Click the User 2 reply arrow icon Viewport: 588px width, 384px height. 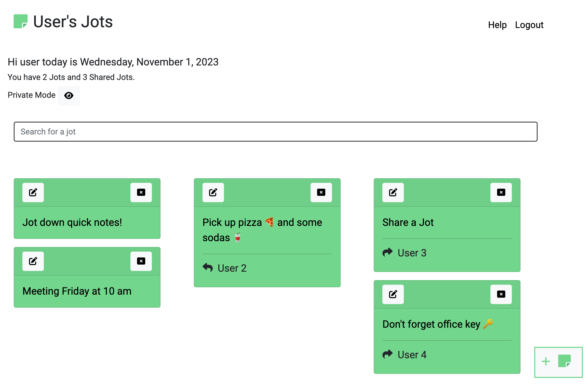click(x=208, y=267)
